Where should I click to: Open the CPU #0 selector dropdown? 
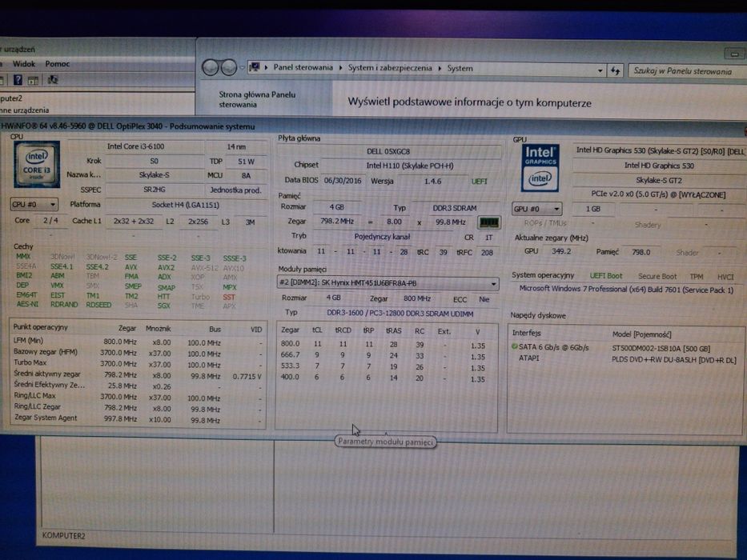[x=34, y=204]
